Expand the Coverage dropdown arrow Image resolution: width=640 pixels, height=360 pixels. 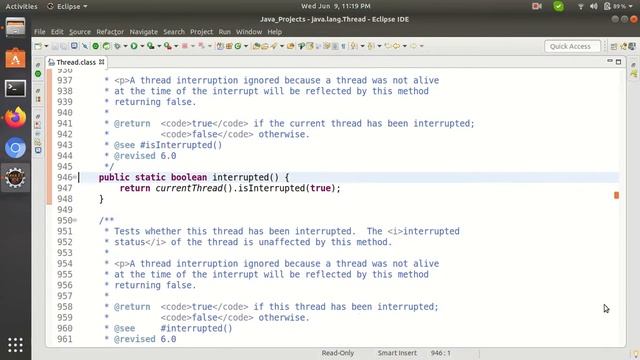(159, 46)
